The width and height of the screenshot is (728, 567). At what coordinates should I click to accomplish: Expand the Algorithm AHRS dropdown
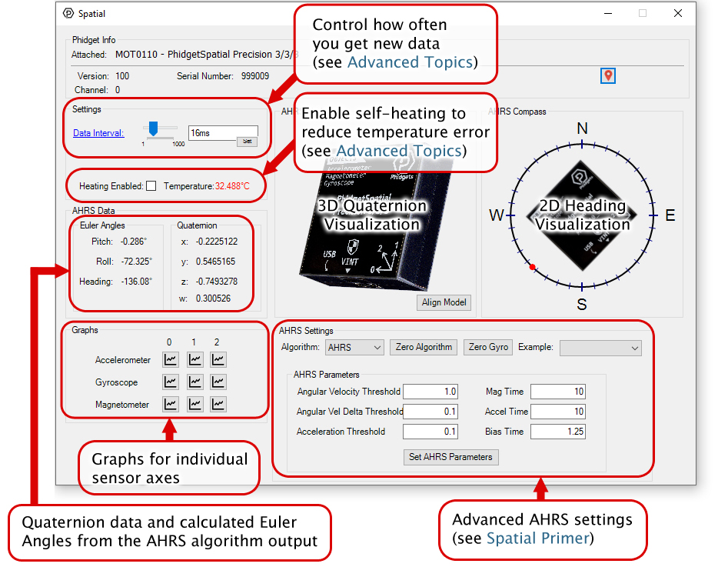(x=354, y=348)
